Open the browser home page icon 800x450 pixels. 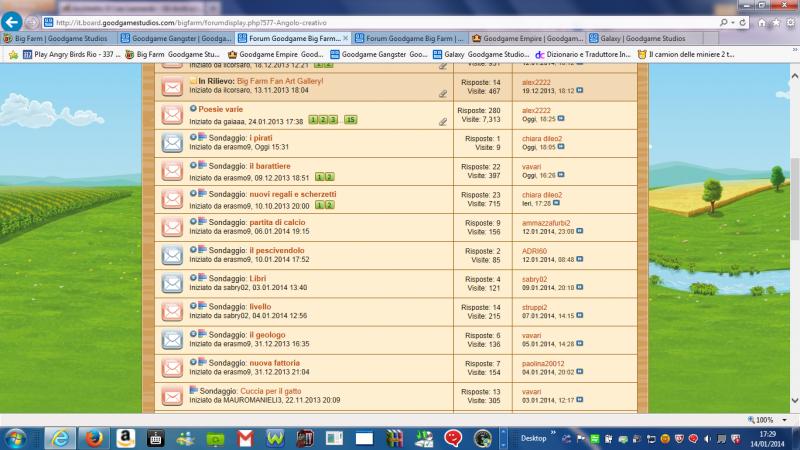click(762, 22)
